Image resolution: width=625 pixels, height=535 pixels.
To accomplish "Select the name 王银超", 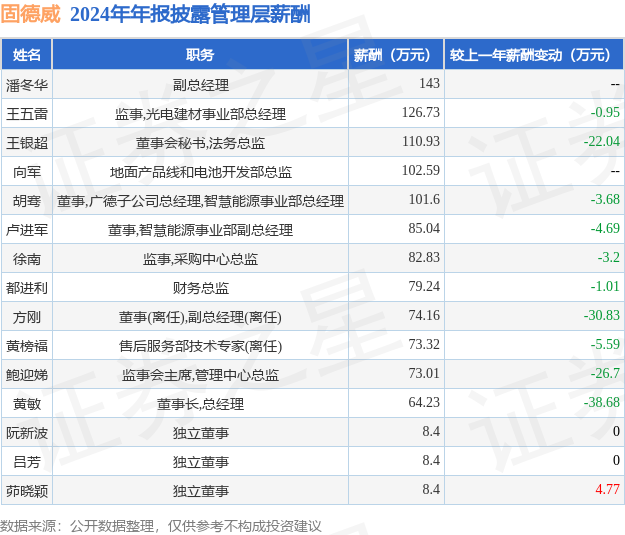I will point(27,143).
